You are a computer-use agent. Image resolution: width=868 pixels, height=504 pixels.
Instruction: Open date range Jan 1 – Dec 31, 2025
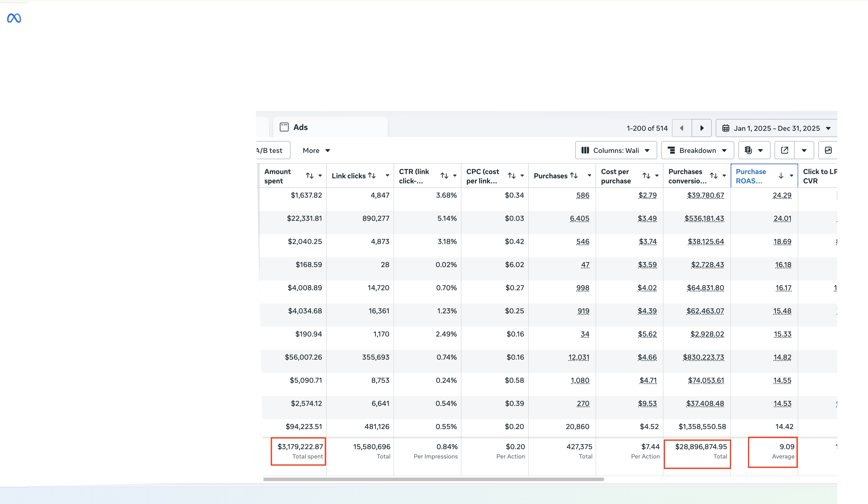click(776, 128)
